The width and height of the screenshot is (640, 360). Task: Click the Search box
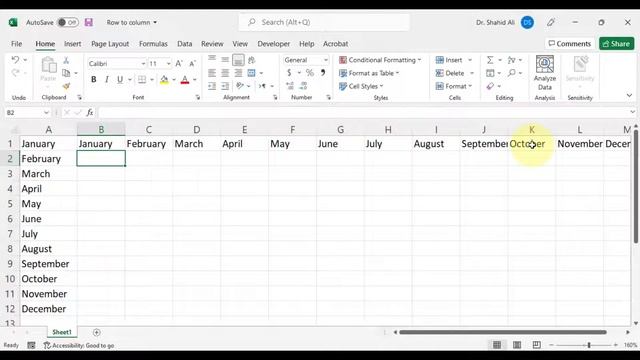(x=324, y=22)
